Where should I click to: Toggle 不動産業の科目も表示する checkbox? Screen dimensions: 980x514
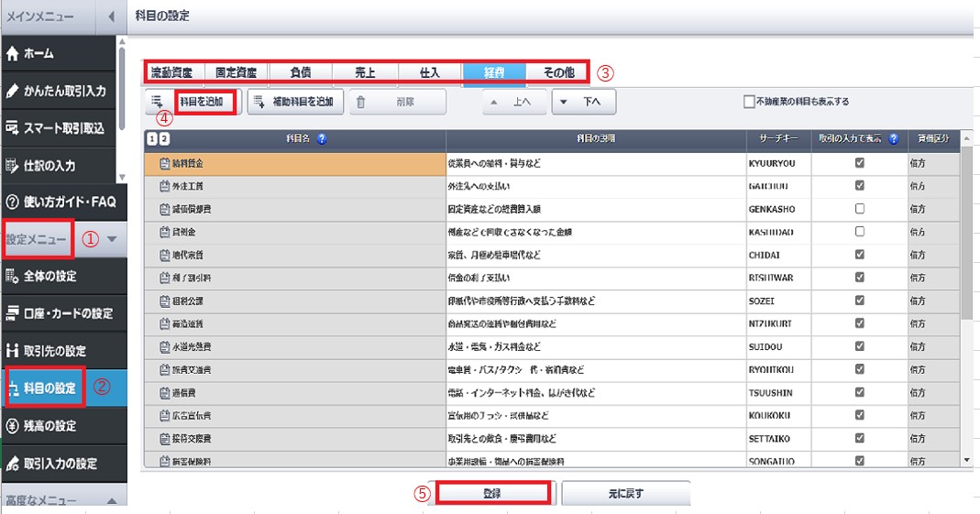click(749, 101)
